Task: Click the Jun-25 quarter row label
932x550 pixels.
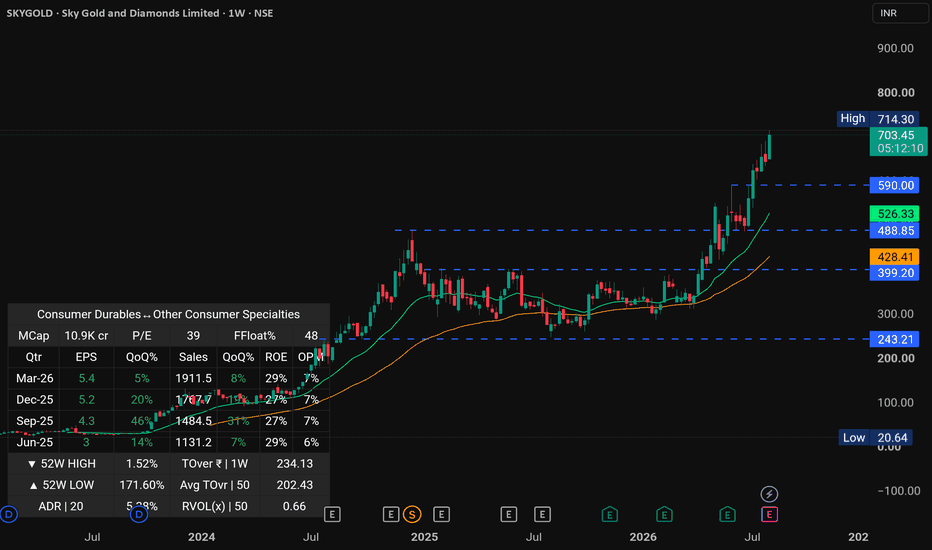Action: pyautogui.click(x=34, y=442)
